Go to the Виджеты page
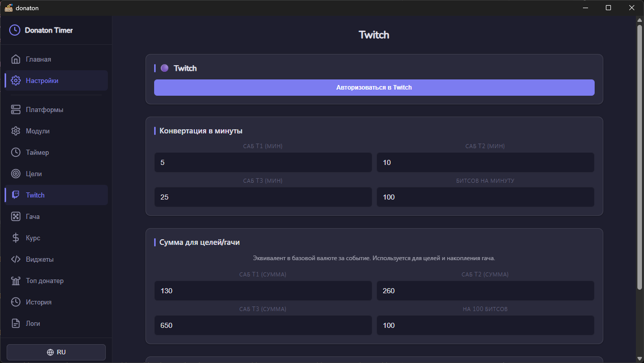This screenshot has height=363, width=644. [56, 259]
